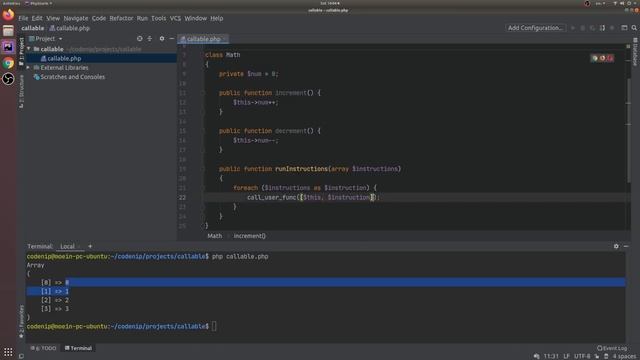The image size is (640, 360).
Task: Collapse the callable project folder
Action: point(29,49)
